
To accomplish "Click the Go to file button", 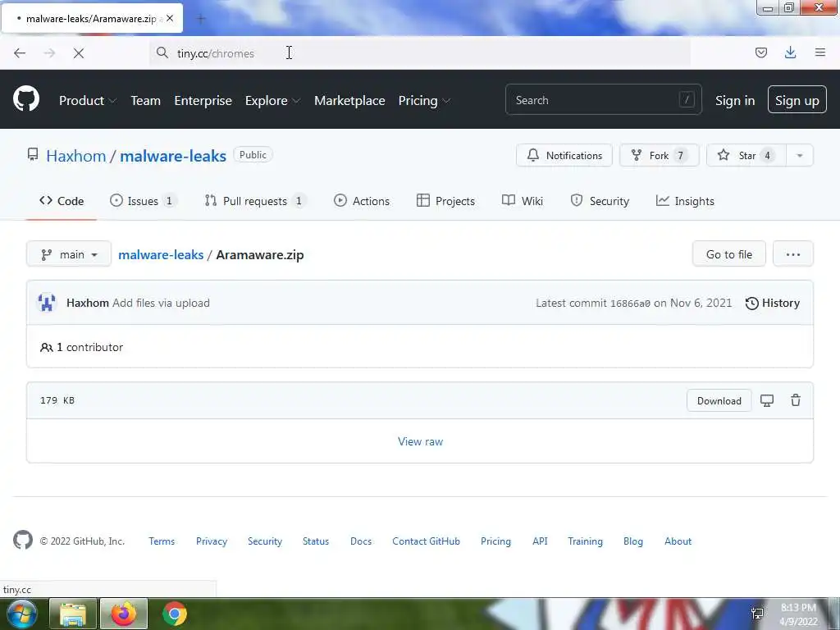I will (x=729, y=254).
